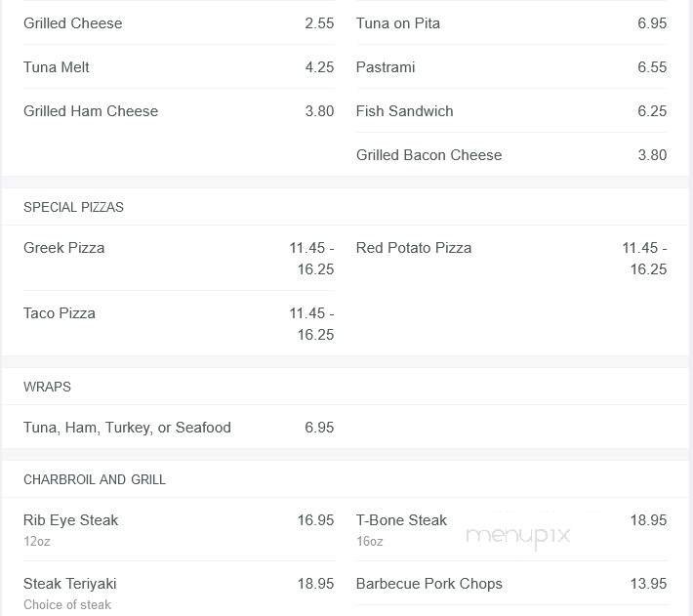Open the Barbecue Pork Chops item

click(x=429, y=584)
